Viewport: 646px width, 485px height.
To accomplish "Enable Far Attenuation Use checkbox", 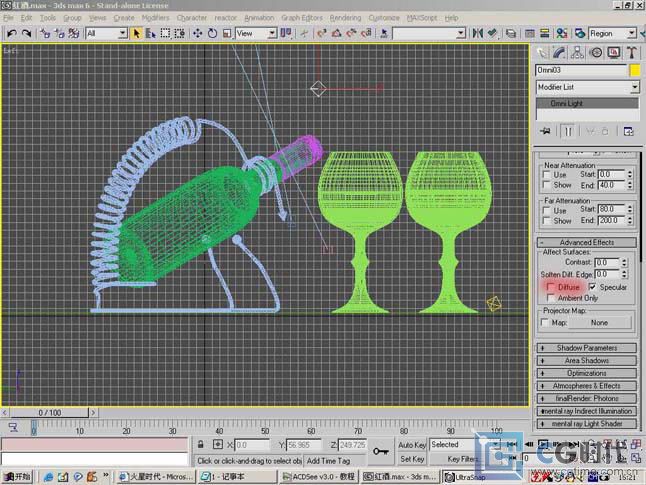I will 547,211.
